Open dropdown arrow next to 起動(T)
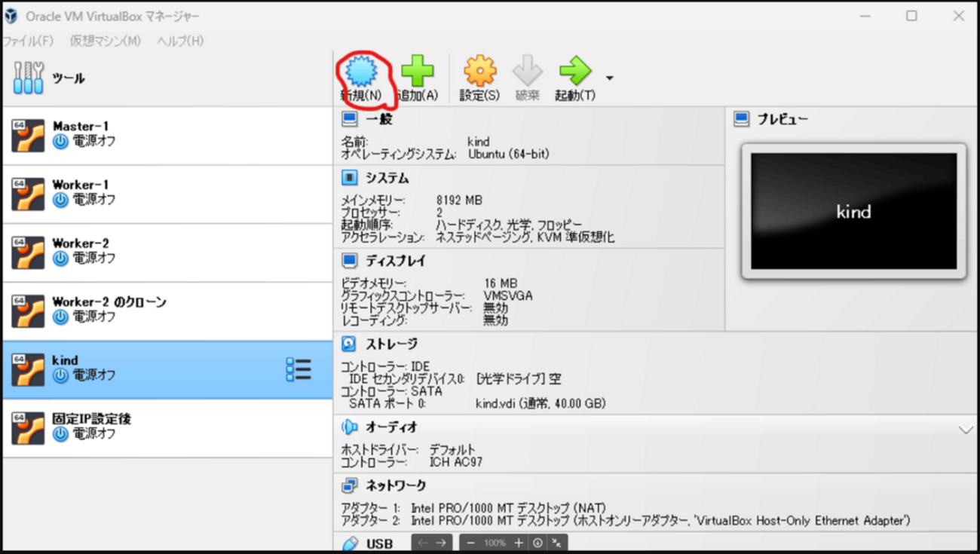This screenshot has width=980, height=554. pos(609,78)
